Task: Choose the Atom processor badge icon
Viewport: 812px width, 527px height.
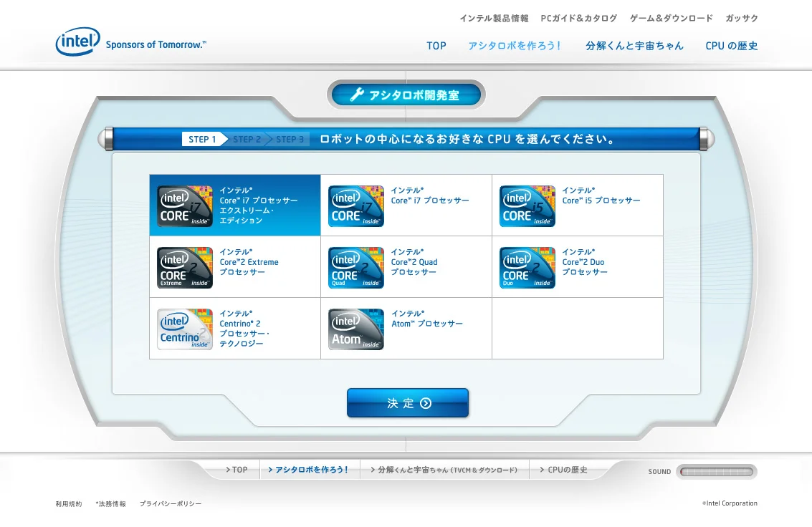Action: point(356,329)
